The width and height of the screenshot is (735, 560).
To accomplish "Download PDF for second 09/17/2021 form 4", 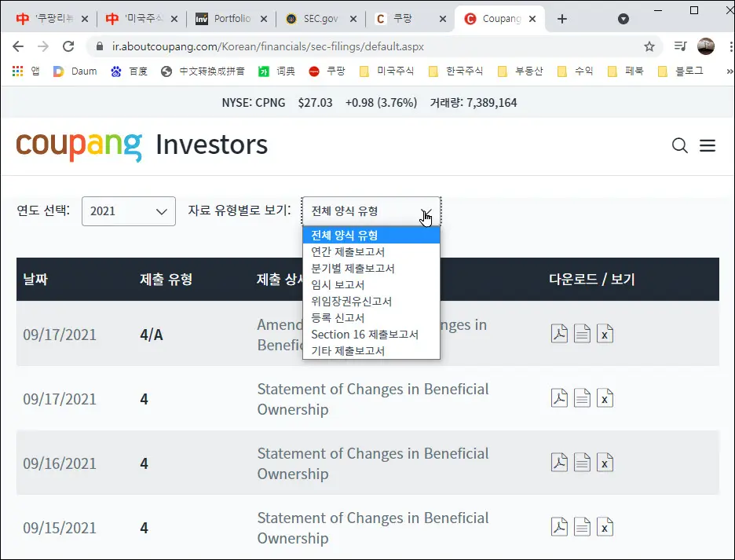I will click(x=559, y=398).
